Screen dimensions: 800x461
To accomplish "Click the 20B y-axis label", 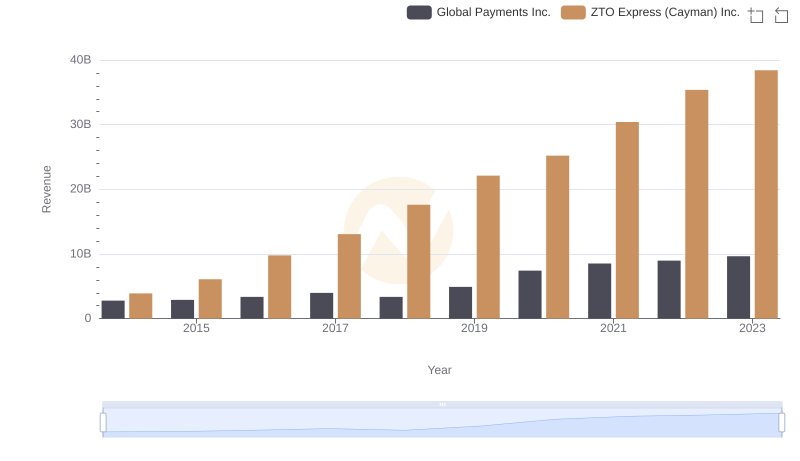I will point(81,189).
